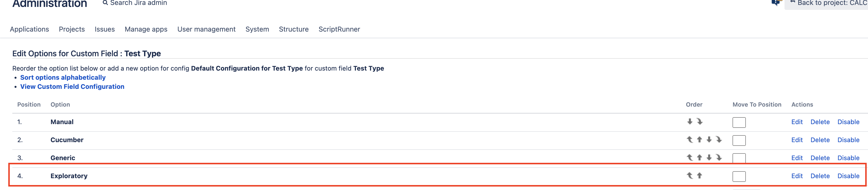Disable the Generic option
868x190 pixels.
pyautogui.click(x=848, y=158)
